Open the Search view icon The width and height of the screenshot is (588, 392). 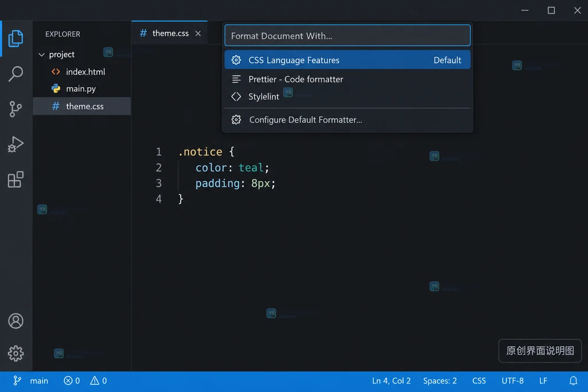tap(16, 74)
